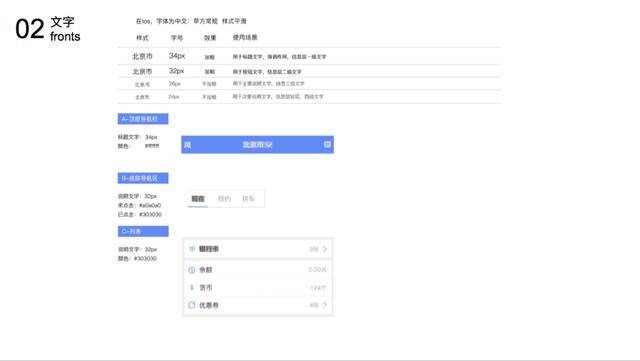Click the 货币 currency dollar icon
Screen dimensions: 640x361
[x=192, y=287]
